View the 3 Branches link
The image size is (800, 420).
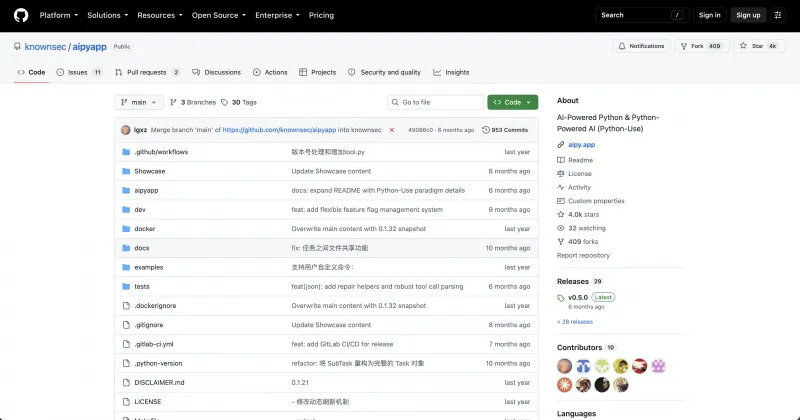pos(193,102)
